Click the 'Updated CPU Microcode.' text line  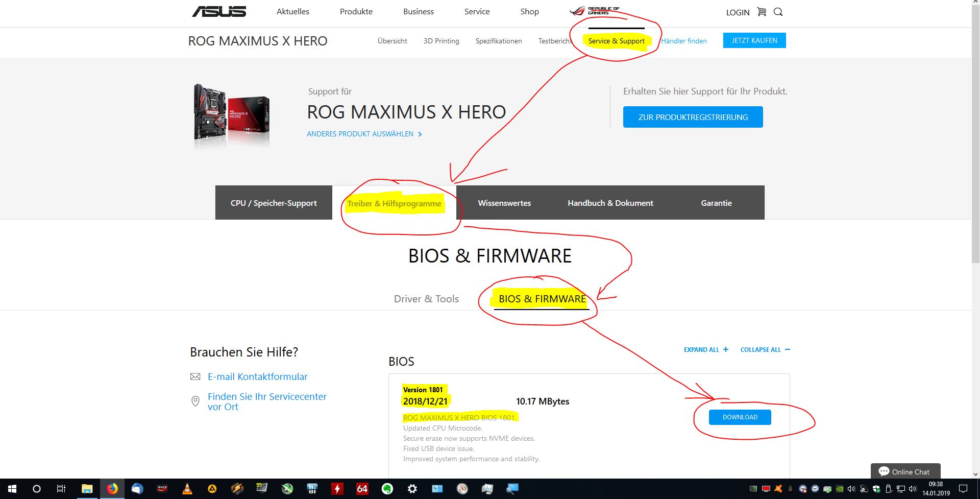pyautogui.click(x=443, y=428)
